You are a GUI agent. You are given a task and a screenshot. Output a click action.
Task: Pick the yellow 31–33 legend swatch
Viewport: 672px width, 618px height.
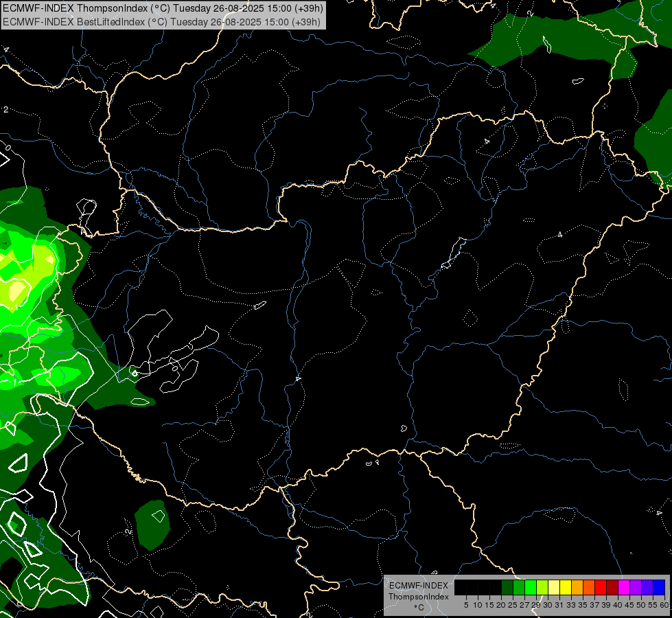pos(566,587)
